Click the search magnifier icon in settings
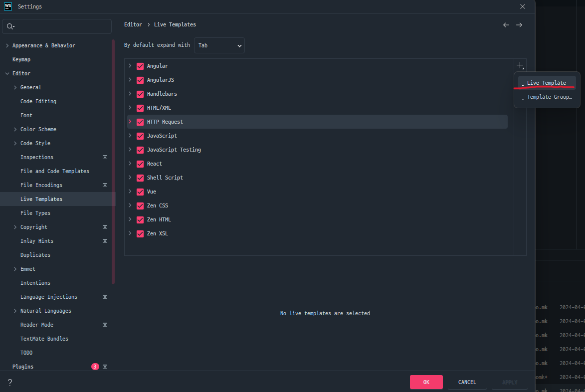Viewport: 585px width, 392px height. point(10,26)
